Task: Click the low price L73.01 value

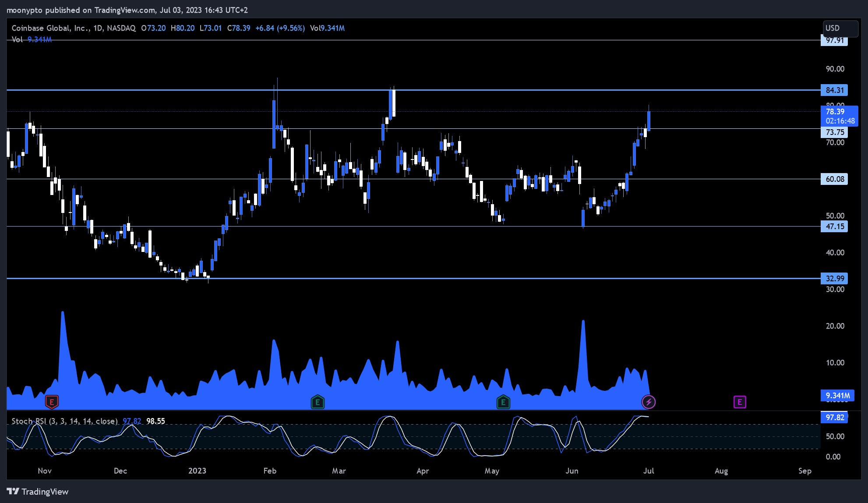Action: pyautogui.click(x=211, y=28)
